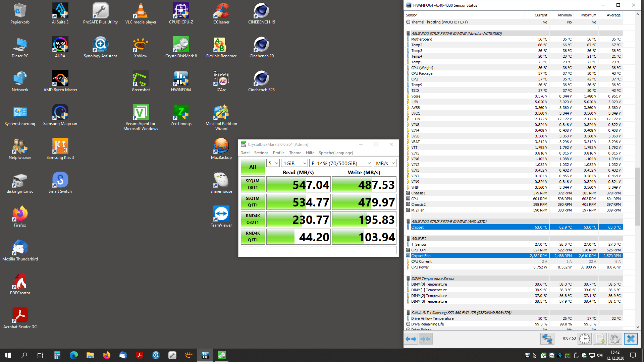Click the HWiNFO sensor list vertical scrollbar thumb
The height and width of the screenshot is (362, 644).
pyautogui.click(x=638, y=196)
